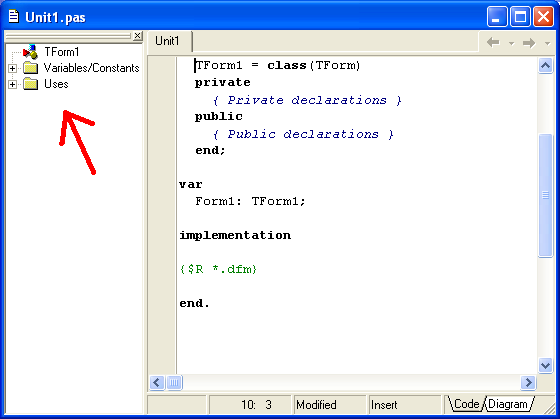Click the horizontal scrollbar thumb

pyautogui.click(x=174, y=383)
